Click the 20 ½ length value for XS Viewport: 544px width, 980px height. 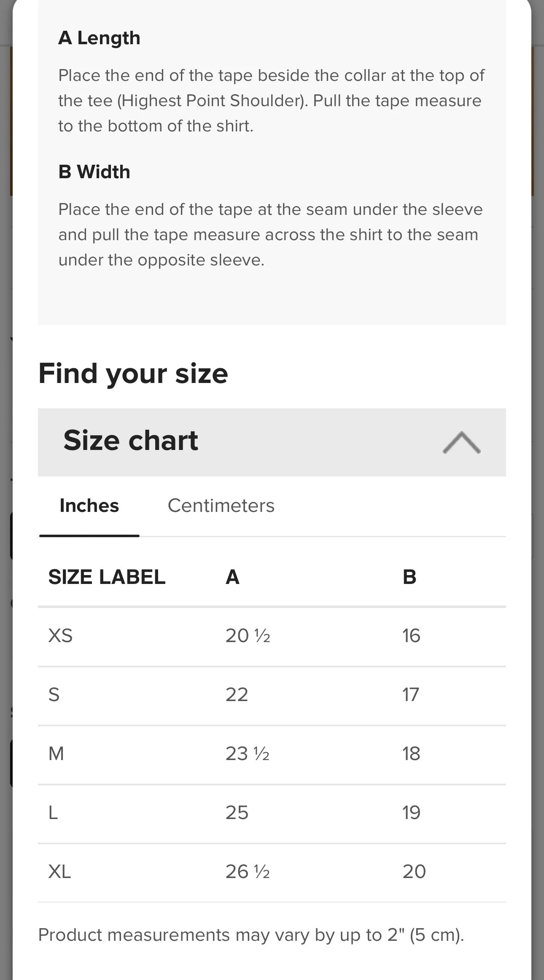(248, 636)
